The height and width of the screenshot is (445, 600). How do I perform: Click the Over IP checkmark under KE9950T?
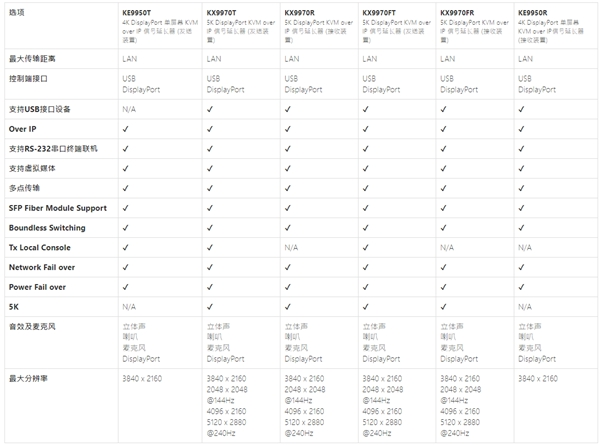(x=126, y=129)
